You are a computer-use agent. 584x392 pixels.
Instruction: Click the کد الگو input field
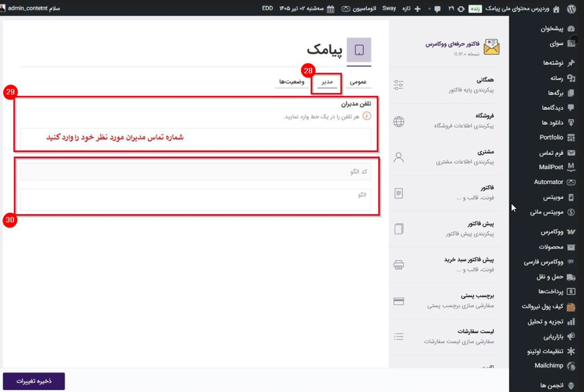click(x=196, y=172)
